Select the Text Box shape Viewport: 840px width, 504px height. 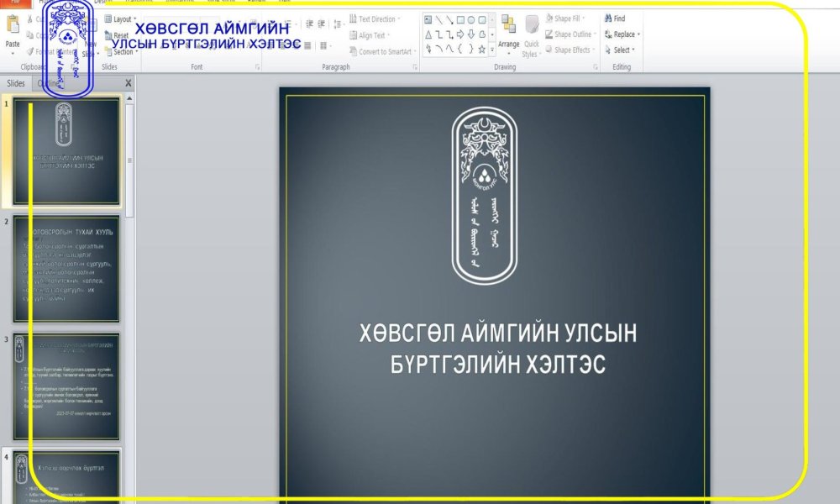[428, 20]
